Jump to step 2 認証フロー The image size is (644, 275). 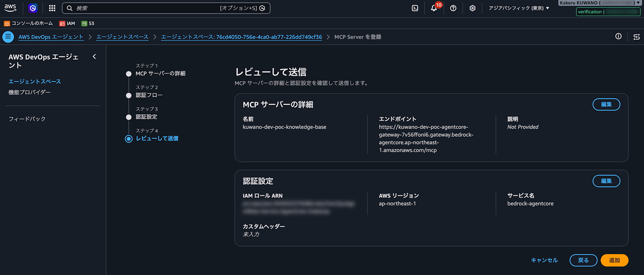[x=149, y=95]
